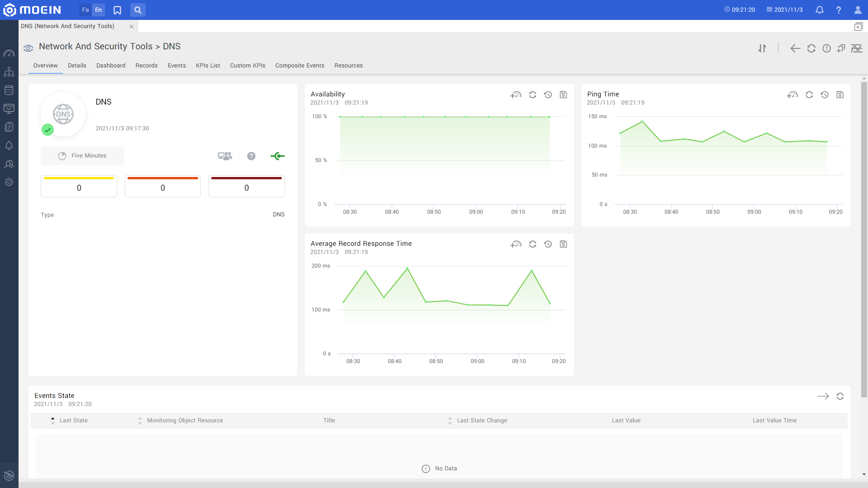Switch to the KPIs List tab
Viewport: 868px width, 488px height.
point(208,66)
